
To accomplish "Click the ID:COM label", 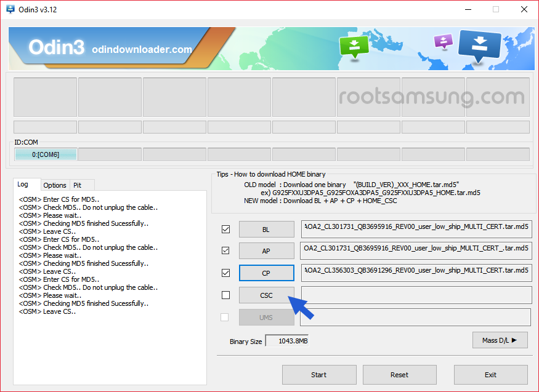I will (26, 142).
